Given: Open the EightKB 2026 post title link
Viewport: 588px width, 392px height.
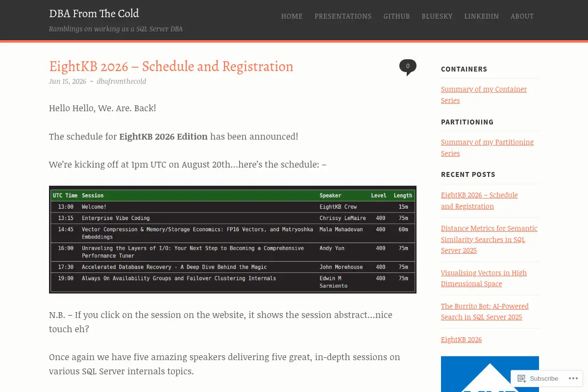Looking at the screenshot, I should tap(171, 66).
